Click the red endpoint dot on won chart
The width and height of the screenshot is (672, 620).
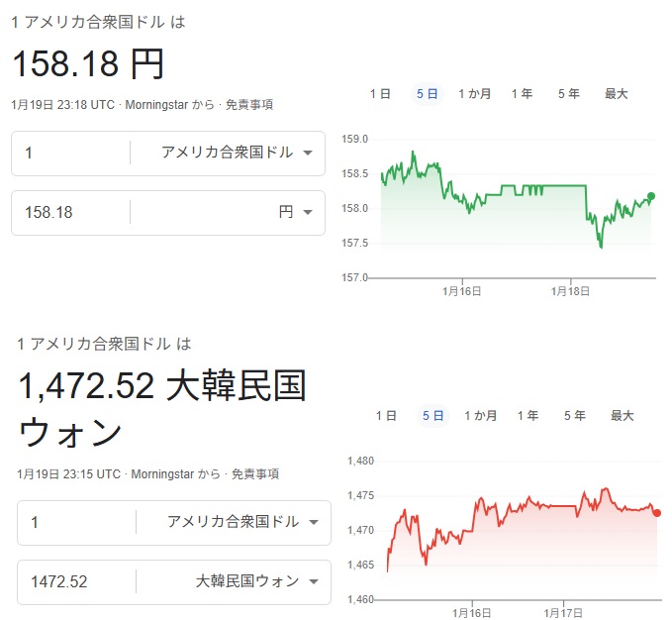[x=656, y=512]
